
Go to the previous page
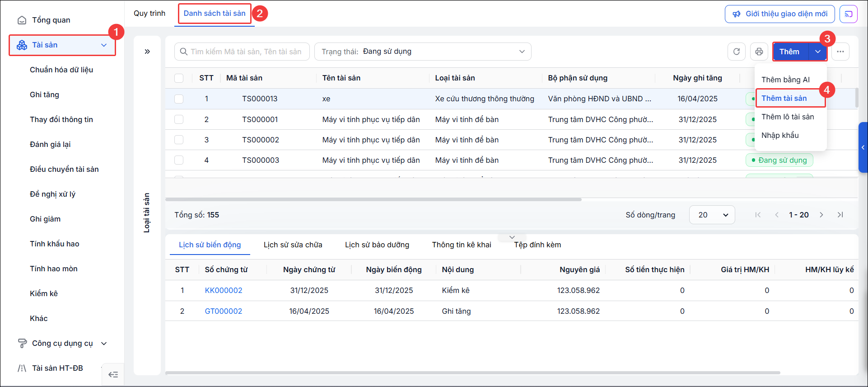(777, 215)
